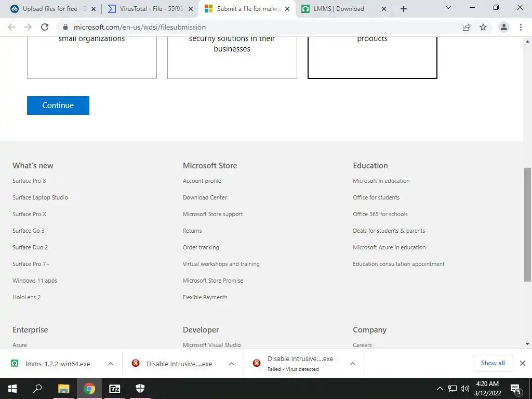Image resolution: width=532 pixels, height=399 pixels.
Task: Open the Microsoft in education link
Action: [x=381, y=181]
